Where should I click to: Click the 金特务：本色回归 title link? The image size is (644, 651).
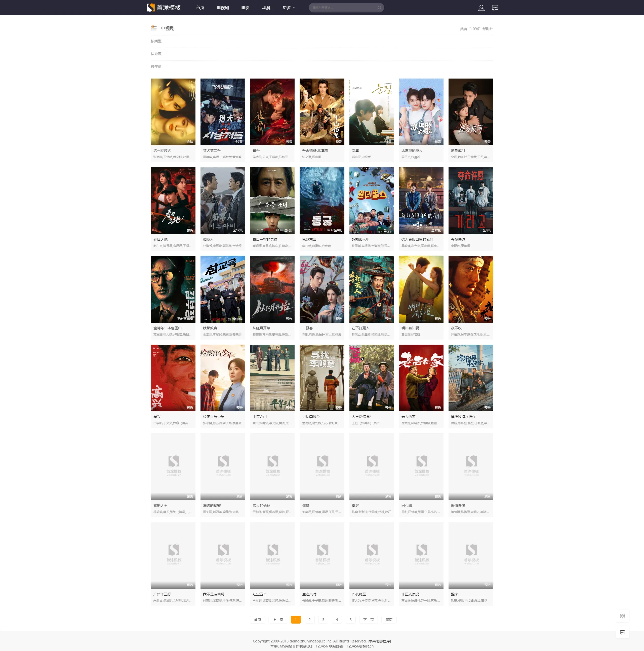(168, 328)
